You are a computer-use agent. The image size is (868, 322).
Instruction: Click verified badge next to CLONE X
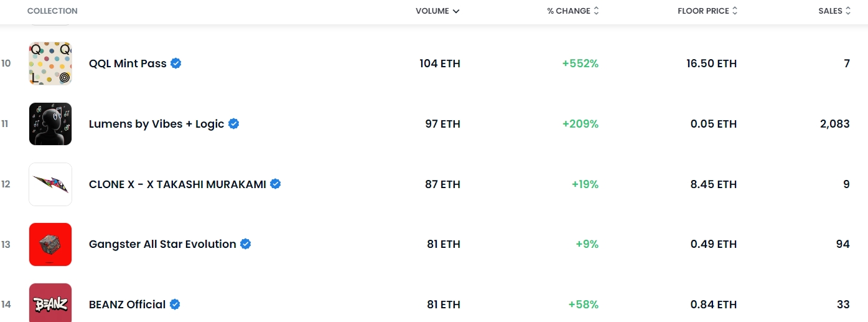(x=276, y=184)
